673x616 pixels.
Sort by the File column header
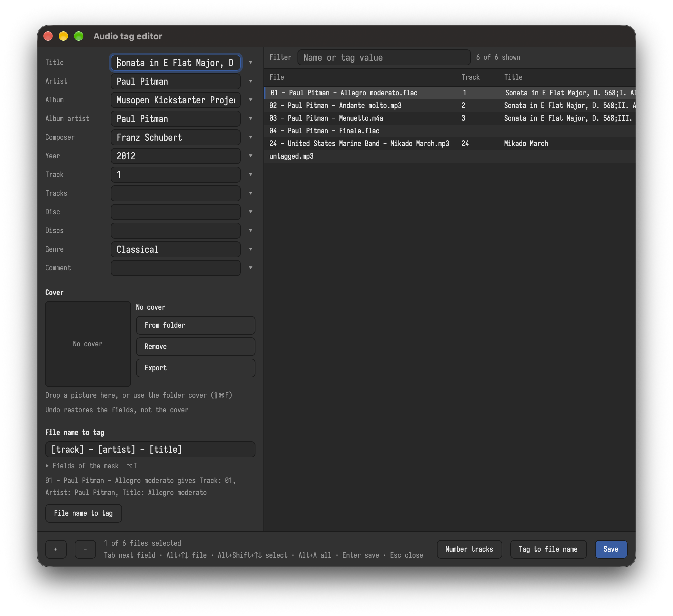coord(277,77)
